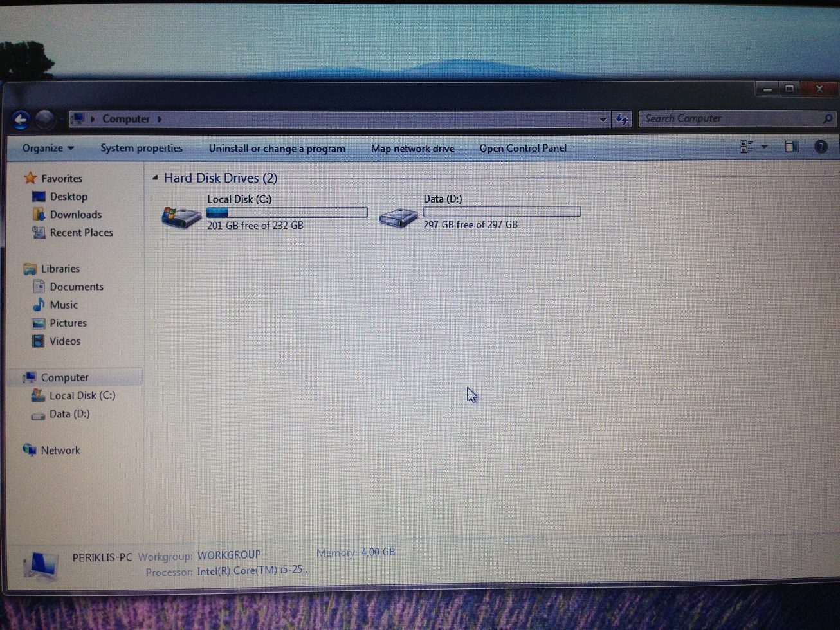Click the '201 GB free of 232 GB' text

pos(255,226)
